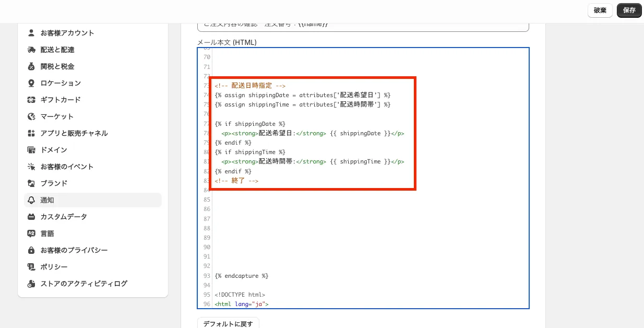Click the ストアのアクティビティログ icon
This screenshot has height=328, width=644.
click(31, 284)
